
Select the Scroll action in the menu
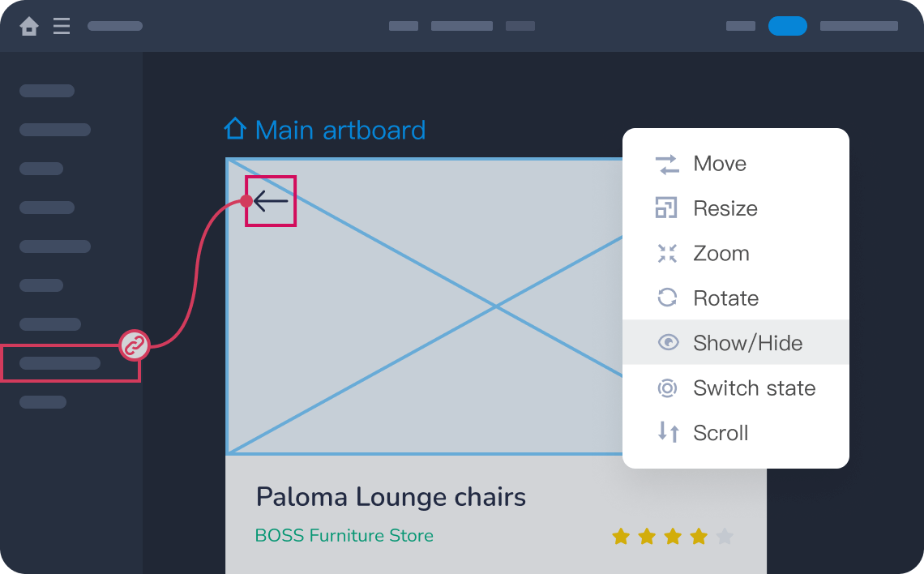point(721,433)
